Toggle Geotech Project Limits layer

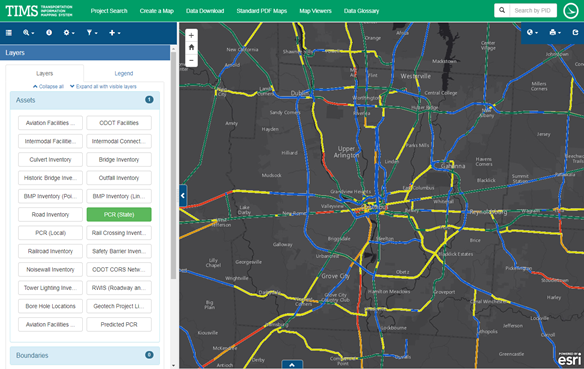(119, 306)
